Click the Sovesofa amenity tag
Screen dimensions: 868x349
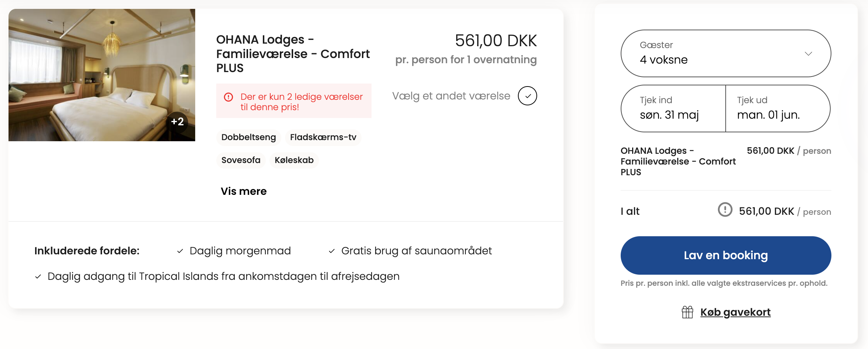[241, 160]
